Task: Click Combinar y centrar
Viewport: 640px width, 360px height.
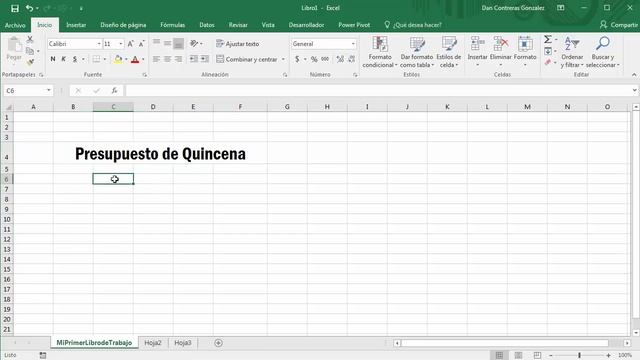Action: point(247,59)
